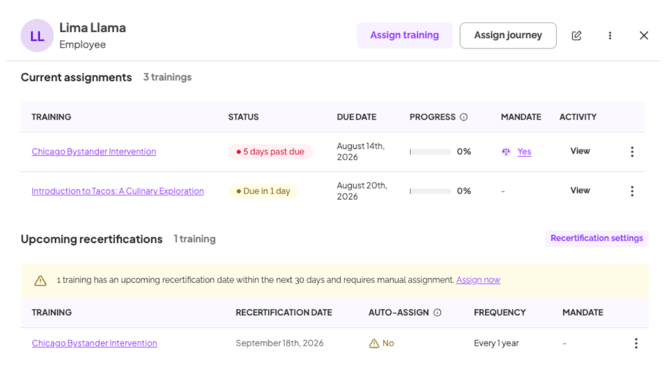Screen dimensions: 670x368
Task: Open row menu for Chicago Bystander Intervention assignment
Action: pyautogui.click(x=632, y=152)
